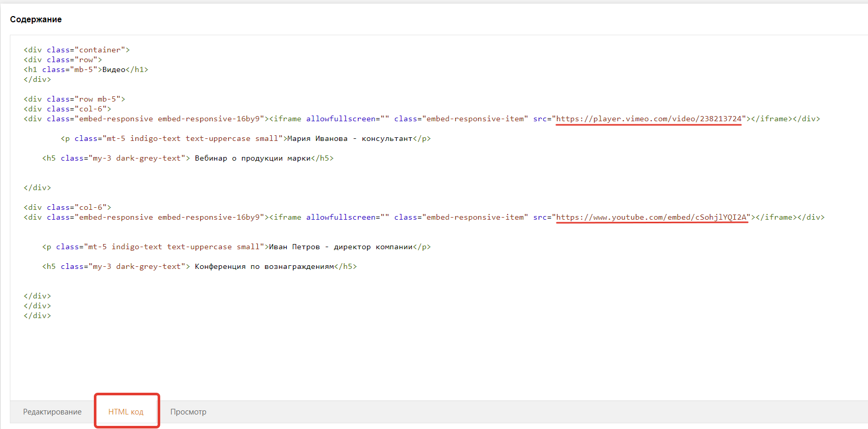Click text Вебинар о продукции марки
The height and width of the screenshot is (429, 868).
click(253, 158)
